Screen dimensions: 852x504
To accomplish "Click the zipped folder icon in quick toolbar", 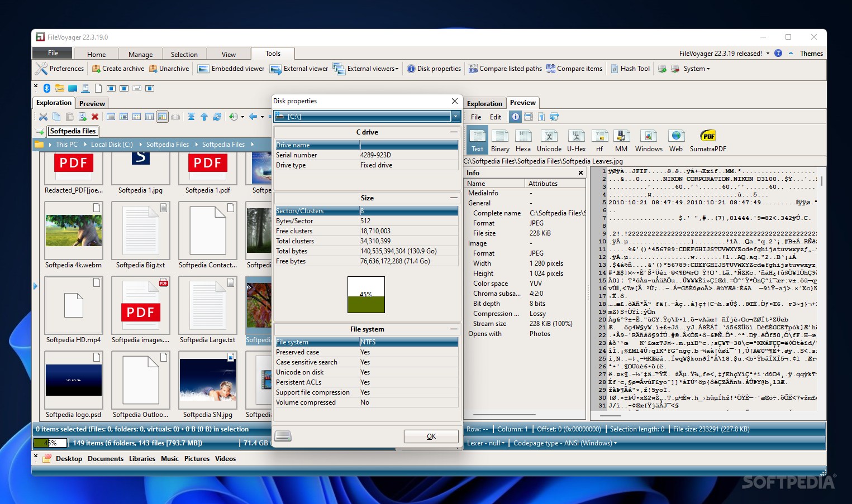I will pyautogui.click(x=60, y=88).
